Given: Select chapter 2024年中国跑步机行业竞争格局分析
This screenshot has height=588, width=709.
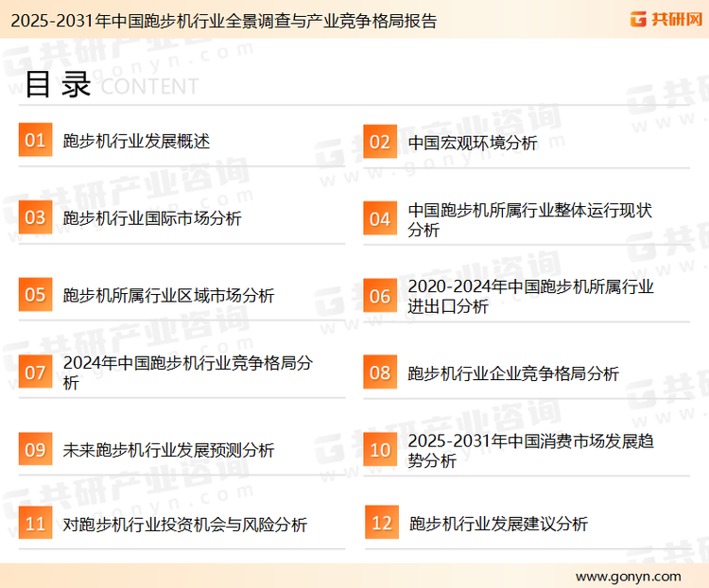Looking at the screenshot, I should 188,372.
